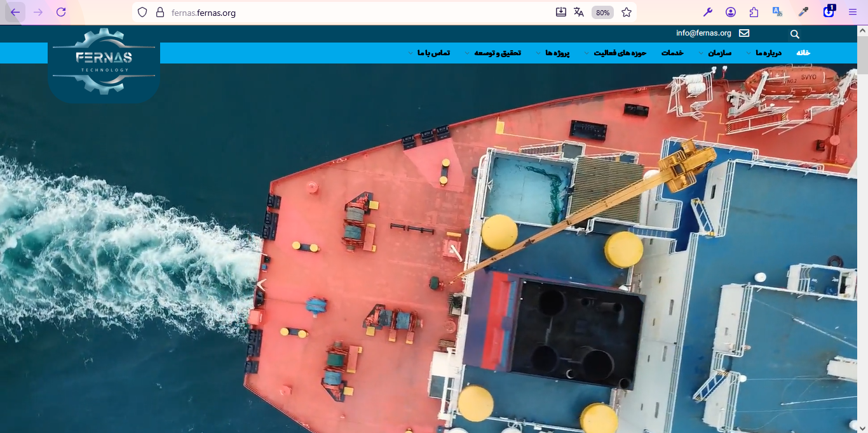Select the خدمات menu item

672,53
